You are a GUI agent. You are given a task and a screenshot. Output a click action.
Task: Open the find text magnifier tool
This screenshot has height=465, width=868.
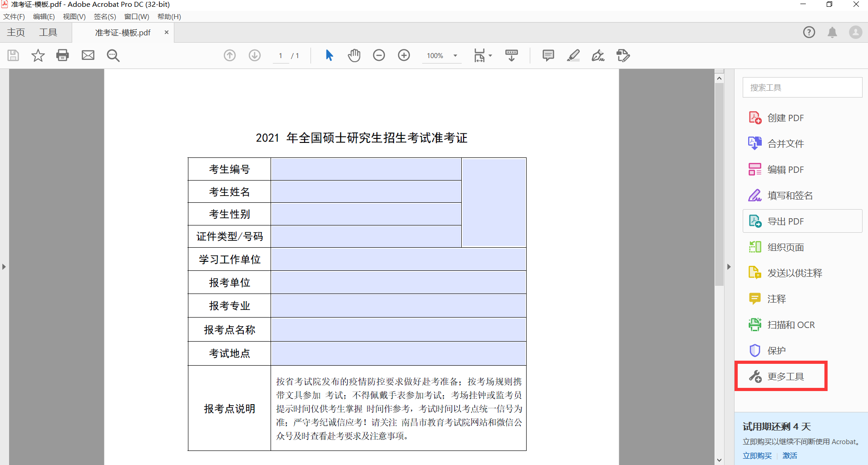click(x=113, y=55)
